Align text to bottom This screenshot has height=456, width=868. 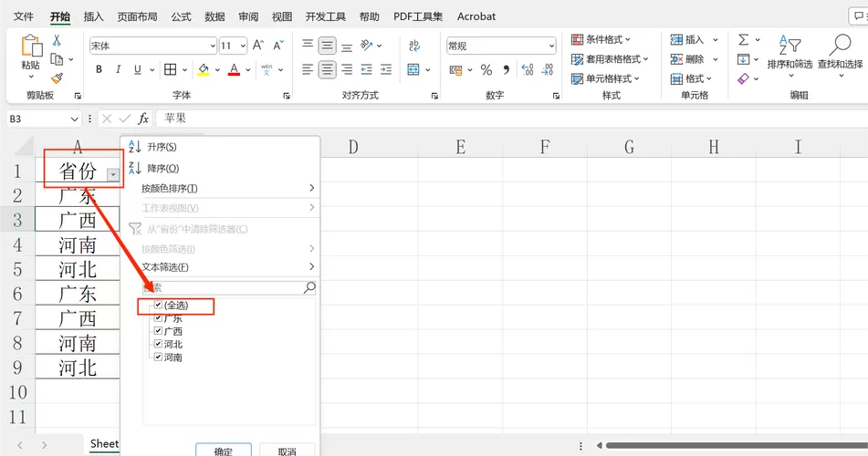click(x=347, y=46)
